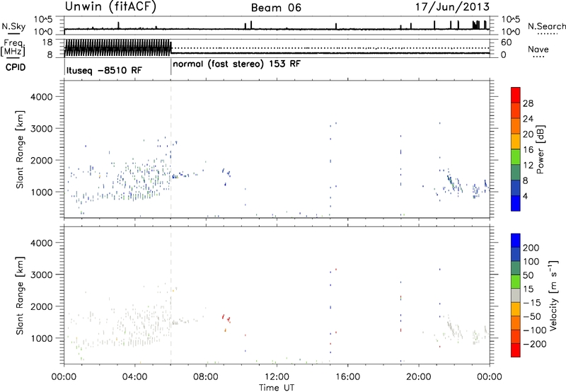566x392 pixels.
Task: Click the '-200' label on Velocity colorbar
Action: [535, 344]
